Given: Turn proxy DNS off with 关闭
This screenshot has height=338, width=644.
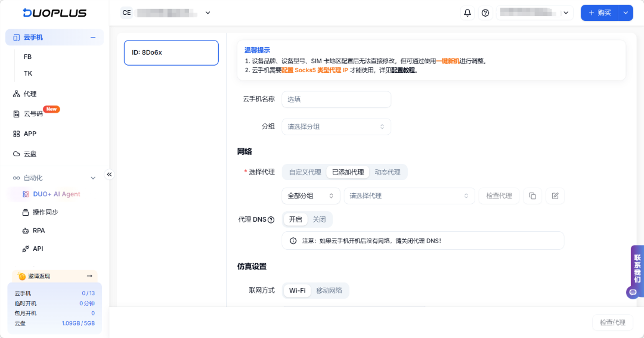Looking at the screenshot, I should (319, 220).
